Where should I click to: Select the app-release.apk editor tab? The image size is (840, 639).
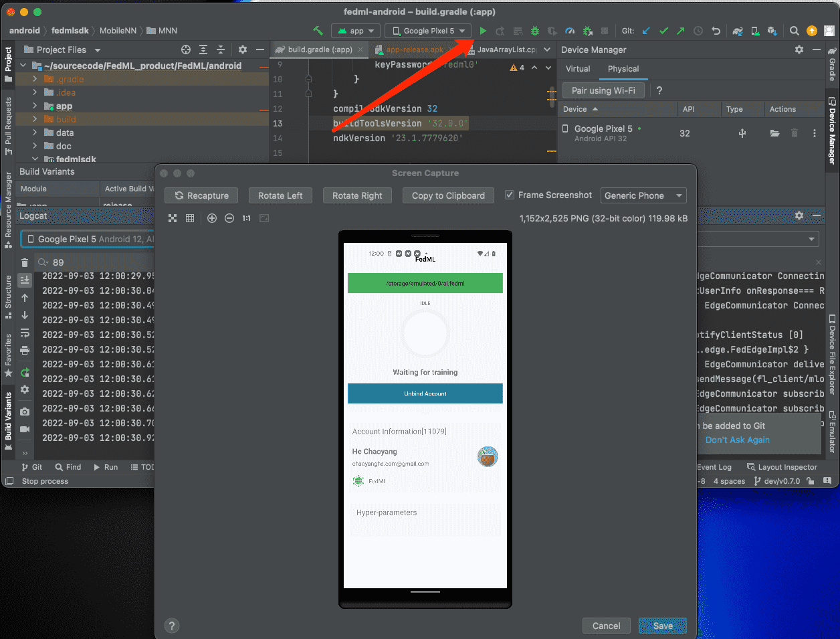point(413,50)
